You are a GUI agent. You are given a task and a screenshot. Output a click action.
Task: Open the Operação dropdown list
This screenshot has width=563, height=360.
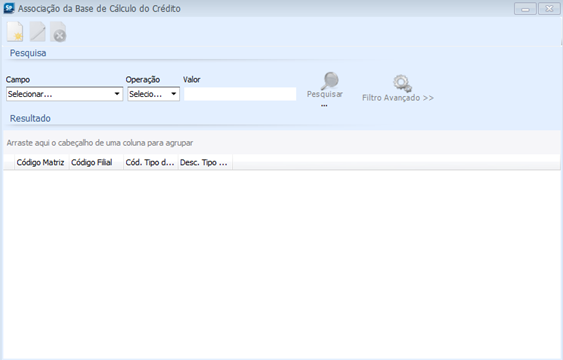[x=153, y=94]
